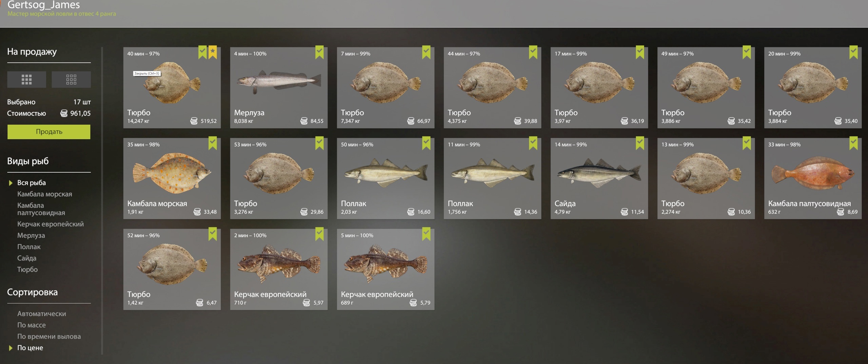Click coin icon next to 519,52 price

[194, 121]
